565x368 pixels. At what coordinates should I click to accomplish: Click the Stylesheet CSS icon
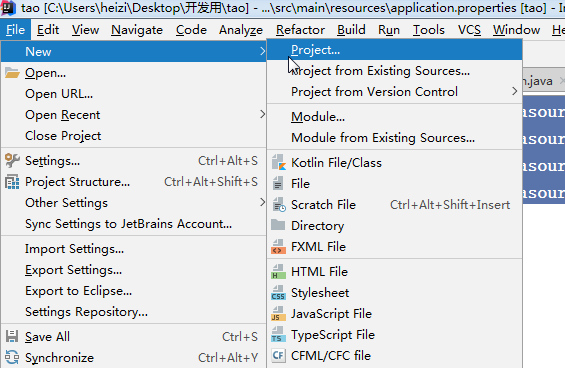point(279,293)
